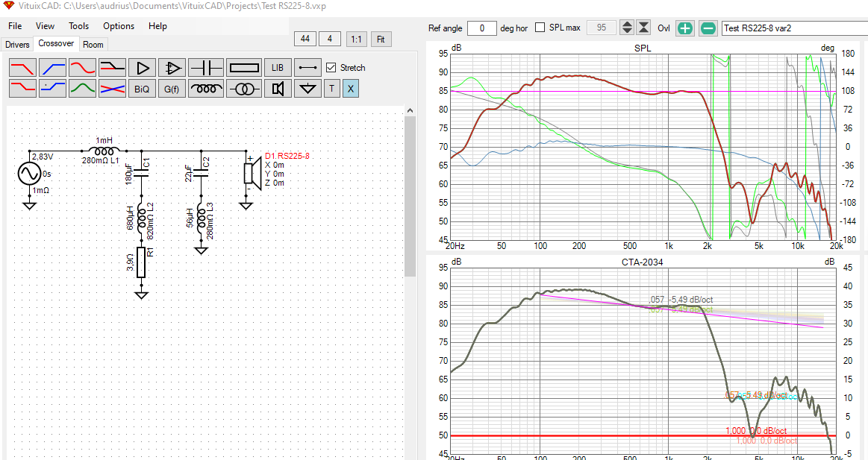Add a loudspeaker driver component
The width and height of the screenshot is (868, 460).
click(x=278, y=89)
